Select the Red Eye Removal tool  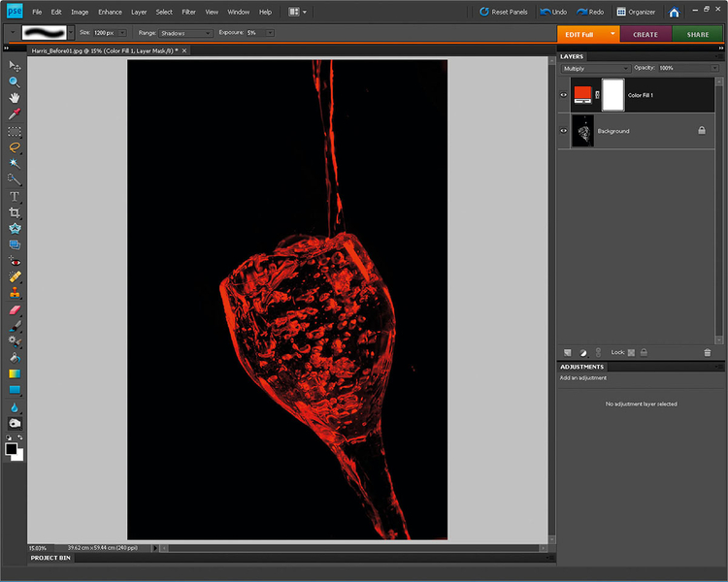(x=15, y=262)
